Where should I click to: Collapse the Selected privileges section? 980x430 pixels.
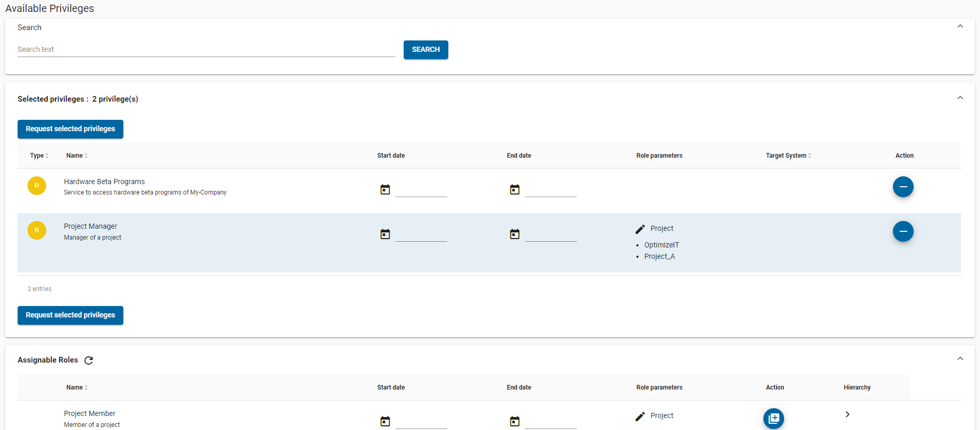[x=960, y=98]
